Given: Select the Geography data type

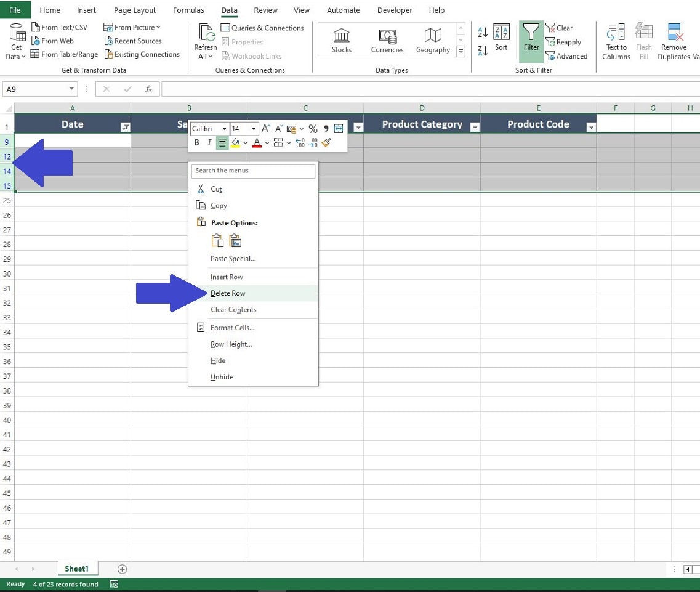Looking at the screenshot, I should pos(433,37).
